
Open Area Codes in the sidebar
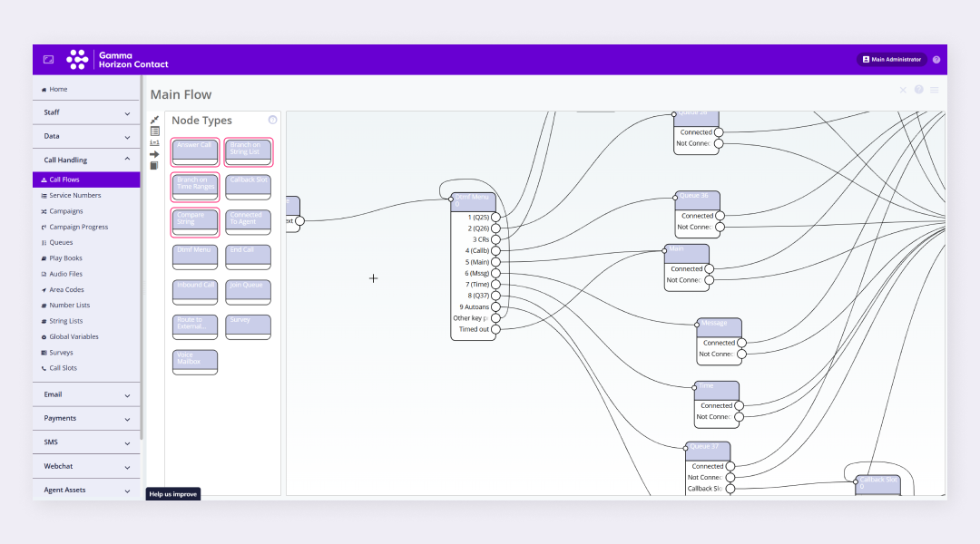point(86,290)
